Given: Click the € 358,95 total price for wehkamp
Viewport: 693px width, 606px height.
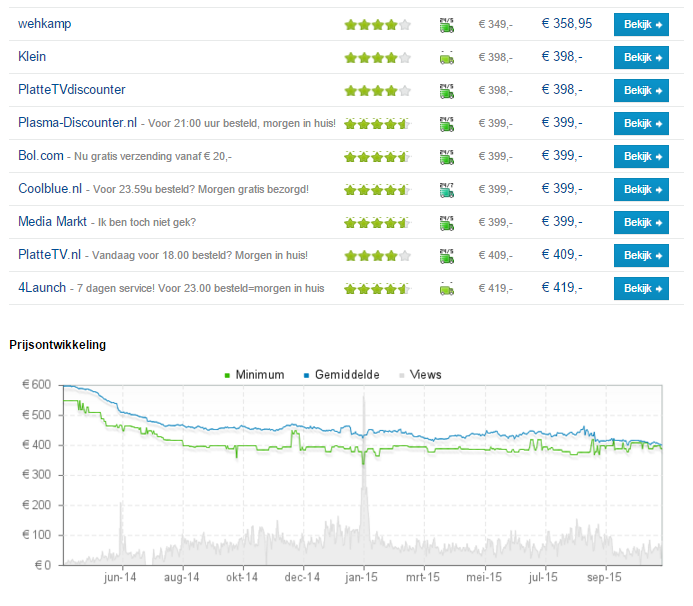Looking at the screenshot, I should [x=567, y=23].
